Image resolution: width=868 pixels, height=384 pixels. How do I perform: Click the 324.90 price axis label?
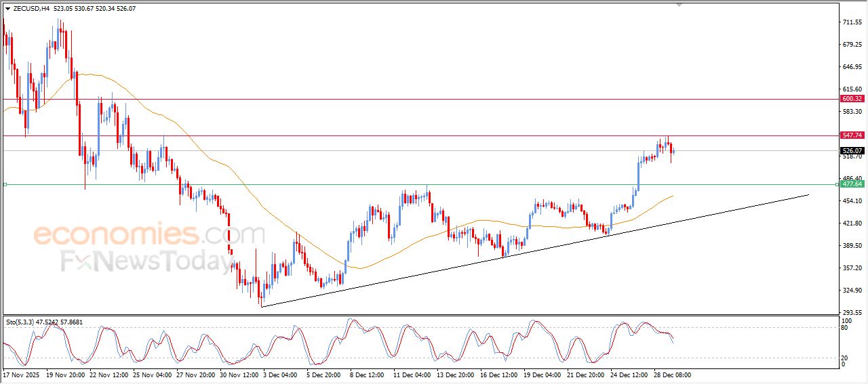pos(852,291)
